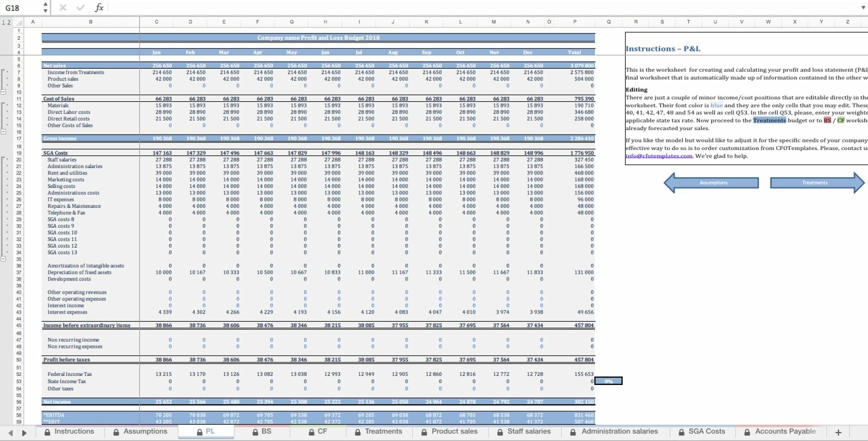Collapse the Net sales group at row 10
This screenshot has height=441, width=868.
(4, 92)
